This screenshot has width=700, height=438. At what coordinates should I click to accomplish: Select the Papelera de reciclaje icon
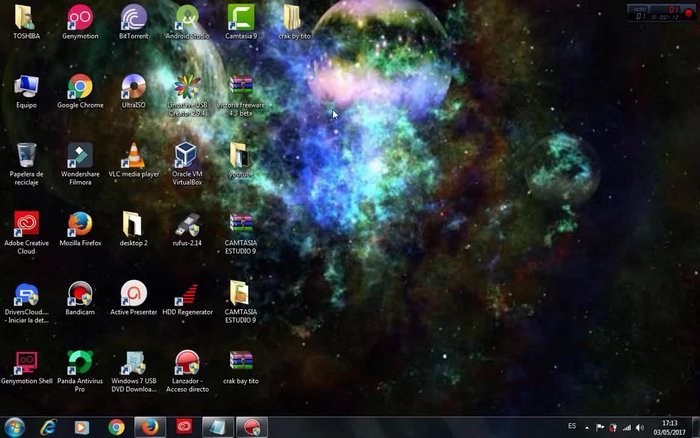tap(26, 156)
